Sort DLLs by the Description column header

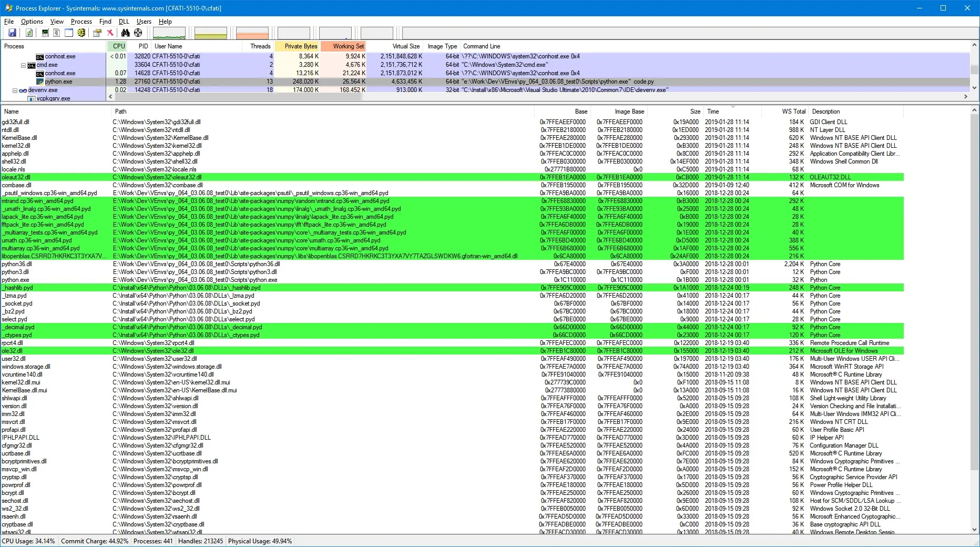pos(856,112)
